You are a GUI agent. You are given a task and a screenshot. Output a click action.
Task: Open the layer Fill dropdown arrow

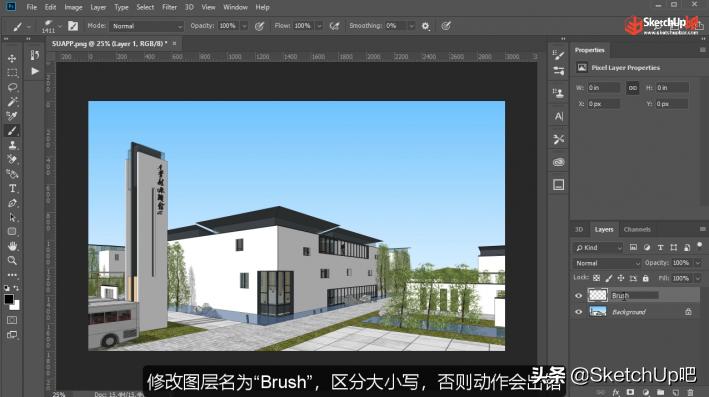click(698, 278)
